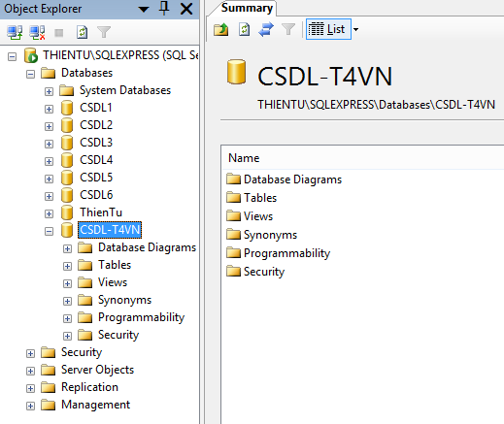Screen dimensions: 504x424
Task: Click CSDL2 database cylinder icon
Action: (x=67, y=125)
